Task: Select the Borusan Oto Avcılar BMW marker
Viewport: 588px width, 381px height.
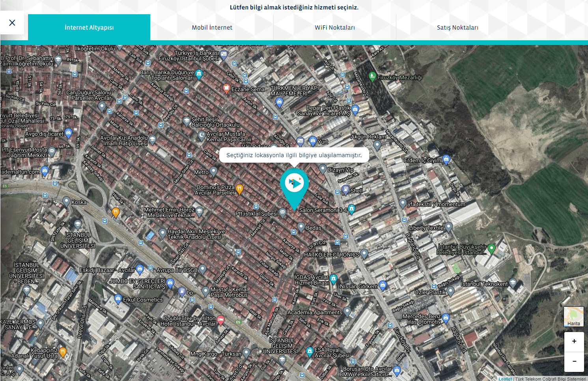Action: pos(397,370)
